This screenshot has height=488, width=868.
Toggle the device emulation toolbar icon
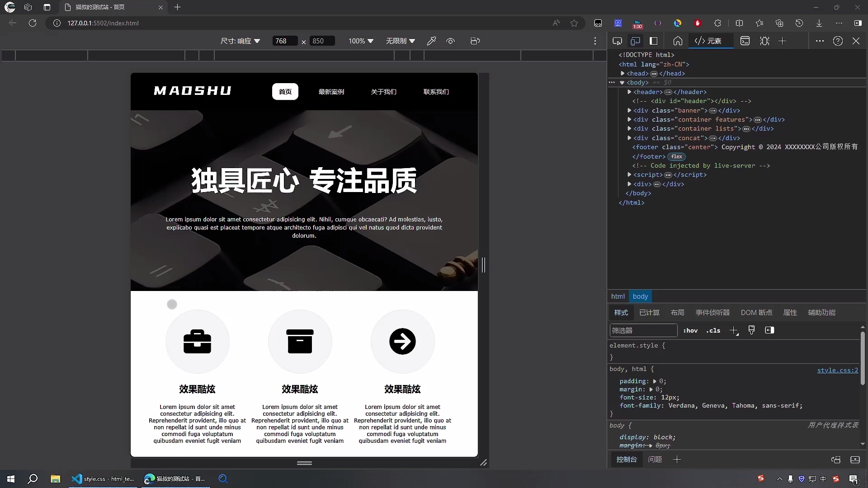[636, 41]
